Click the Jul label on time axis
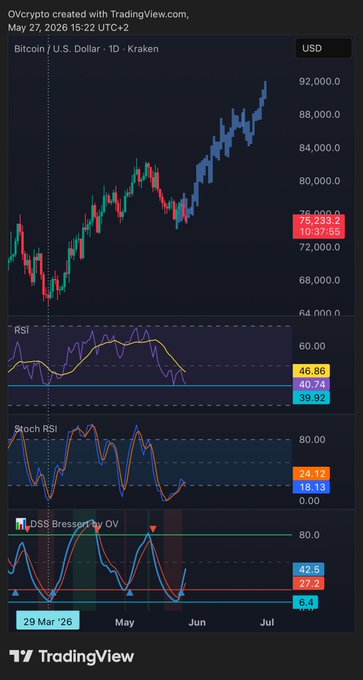Image resolution: width=363 pixels, height=680 pixels. (266, 622)
